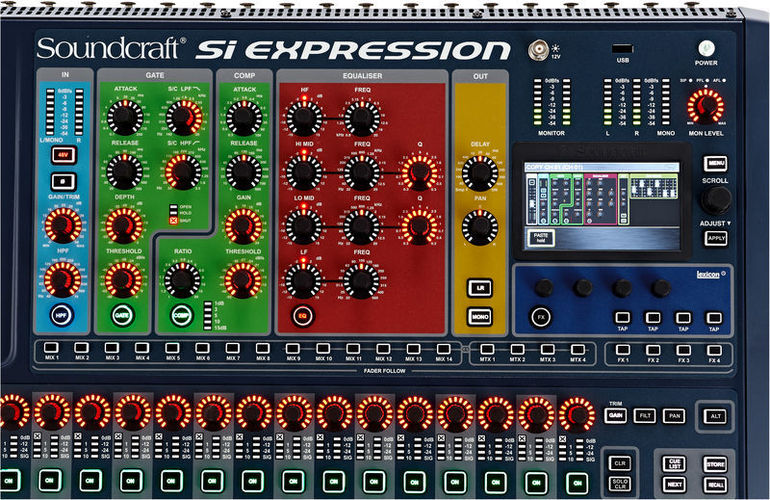770x500 pixels.
Task: Select the MIX 8 fader follow button
Action: pyautogui.click(x=263, y=348)
